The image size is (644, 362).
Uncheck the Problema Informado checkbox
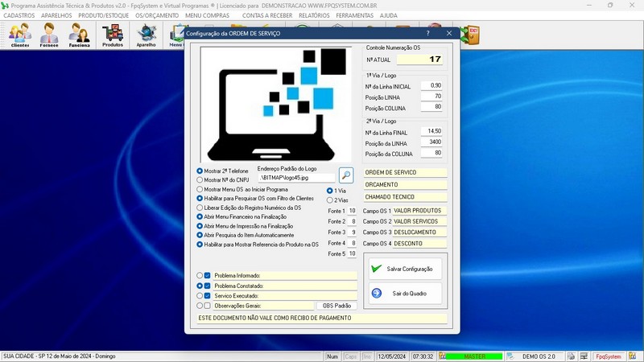208,275
